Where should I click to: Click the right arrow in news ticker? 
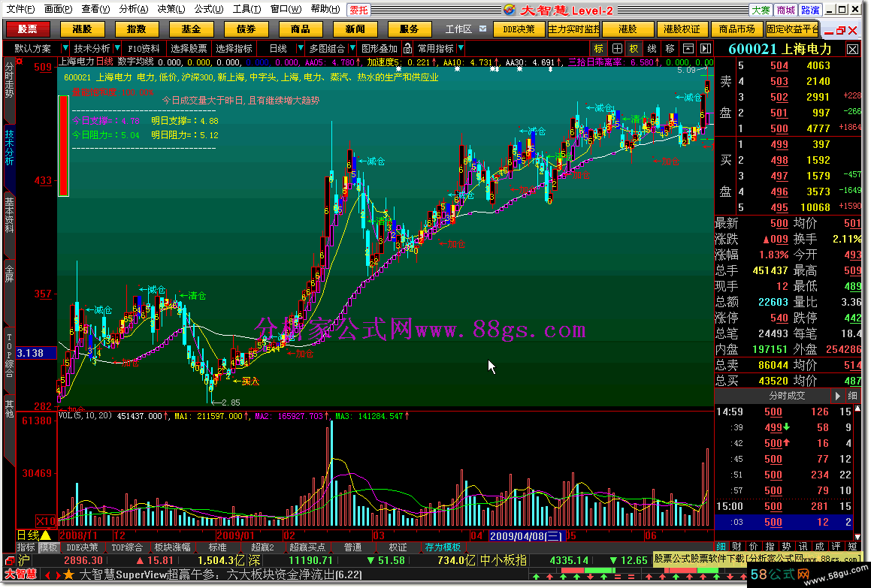tap(57, 575)
